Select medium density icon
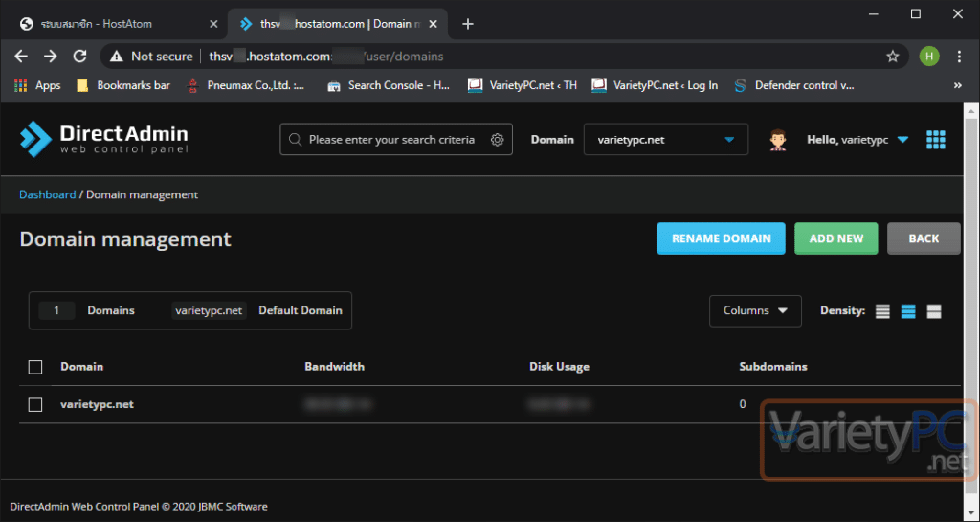 coord(908,310)
